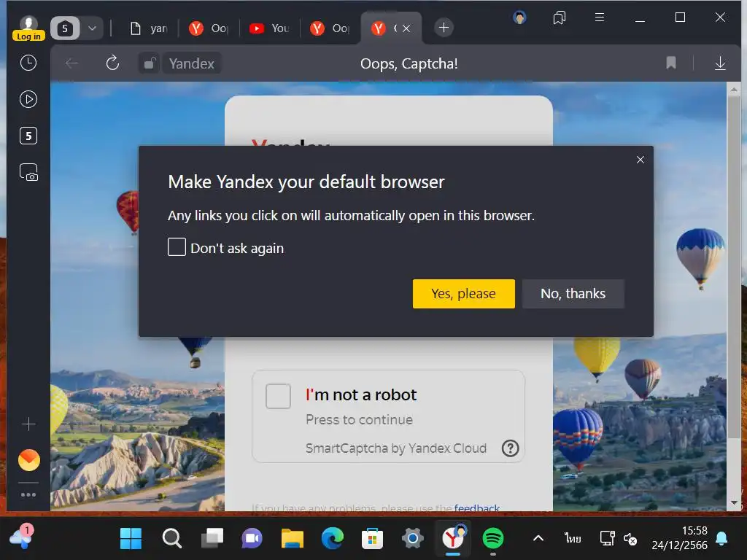Viewport: 747px width, 560px height.
Task: Open the Windows Start menu
Action: 131,539
